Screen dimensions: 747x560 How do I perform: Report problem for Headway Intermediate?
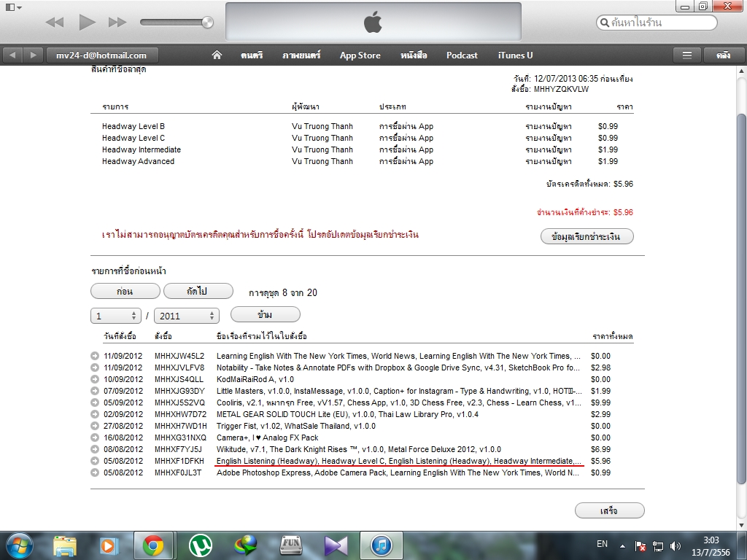tap(549, 149)
